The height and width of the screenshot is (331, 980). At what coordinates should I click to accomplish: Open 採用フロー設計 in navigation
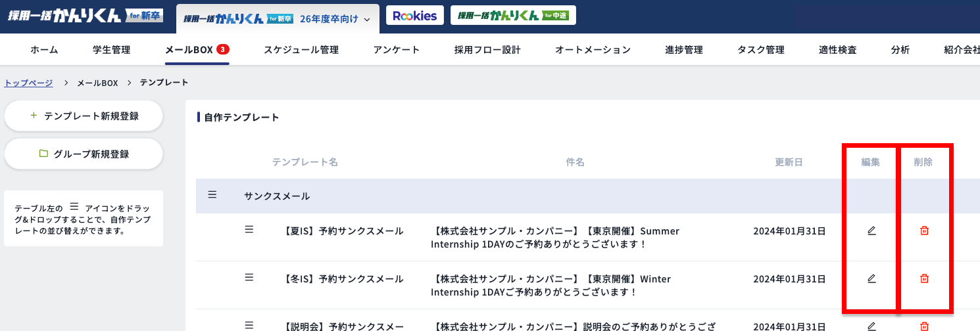coord(487,50)
